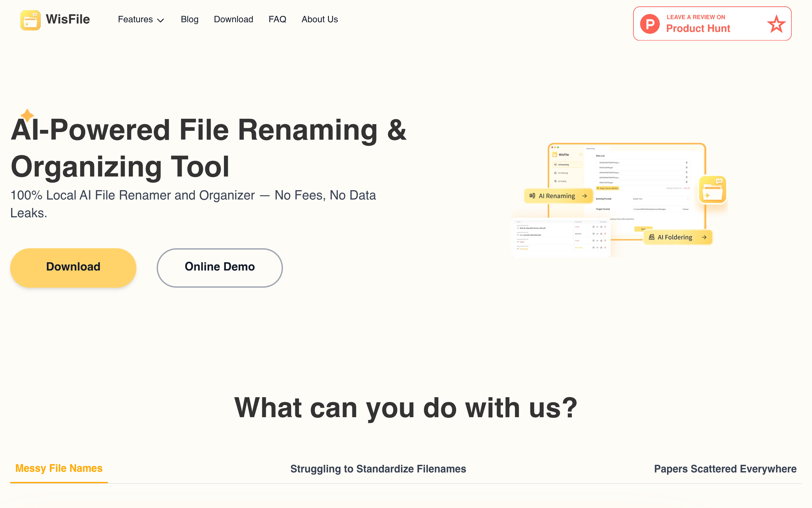
Task: Click the AI Foldering icon in hero badge
Action: pos(652,237)
